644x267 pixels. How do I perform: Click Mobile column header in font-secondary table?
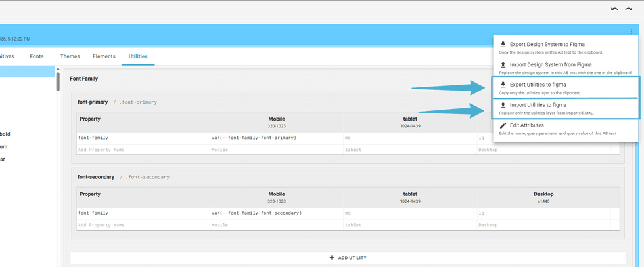click(277, 197)
